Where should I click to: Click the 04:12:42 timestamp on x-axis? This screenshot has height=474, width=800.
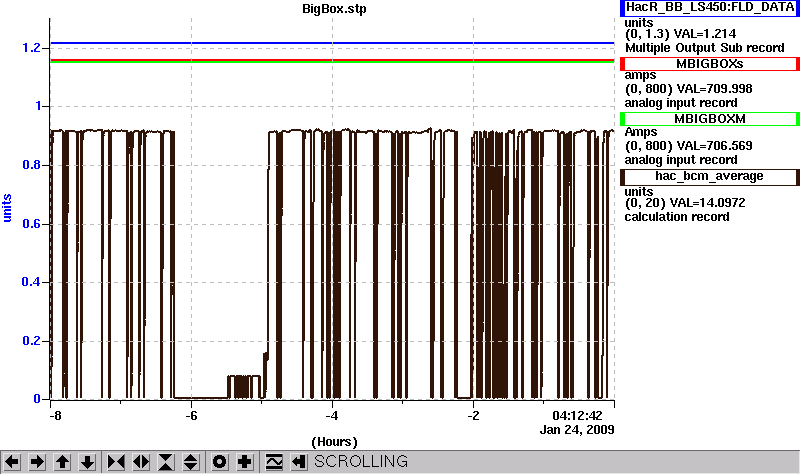(578, 416)
